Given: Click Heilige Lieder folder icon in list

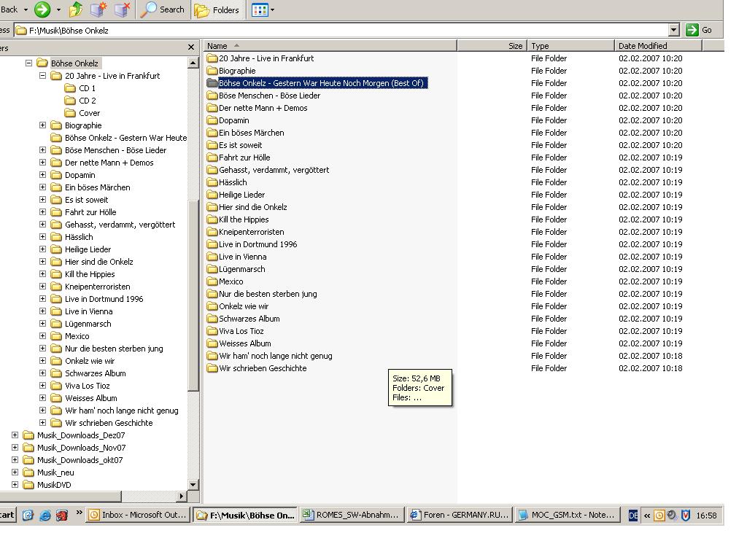Looking at the screenshot, I should tap(212, 194).
